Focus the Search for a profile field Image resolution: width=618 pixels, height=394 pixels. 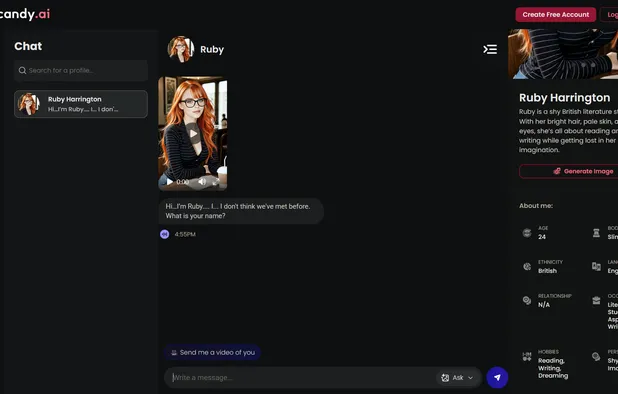(x=81, y=71)
